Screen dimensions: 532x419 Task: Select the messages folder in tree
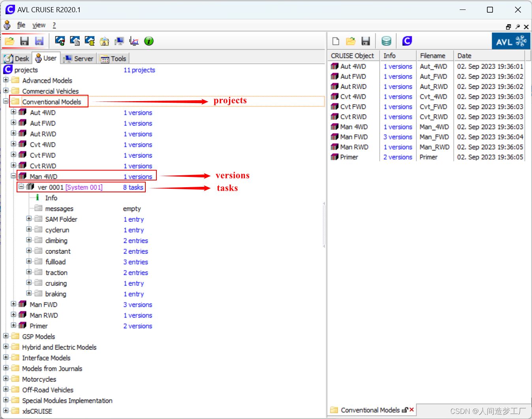click(59, 209)
